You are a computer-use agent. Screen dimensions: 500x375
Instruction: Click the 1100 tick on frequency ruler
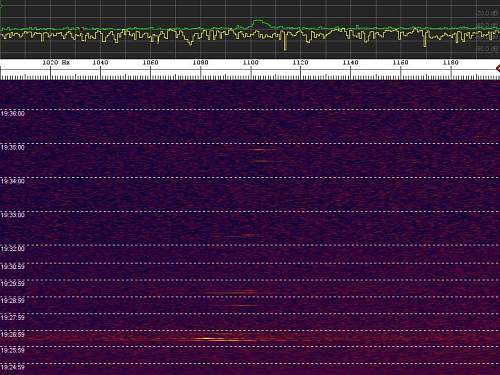pyautogui.click(x=251, y=73)
